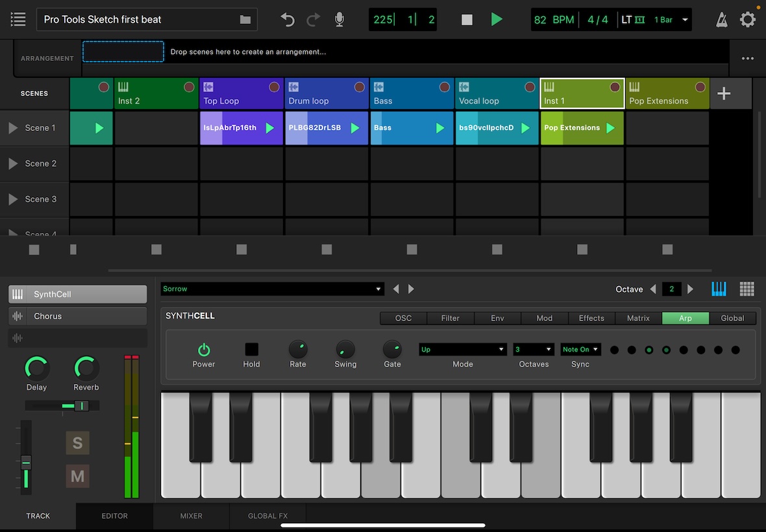
Task: Select previous preset arrow beside Sorrow
Action: [x=396, y=289]
